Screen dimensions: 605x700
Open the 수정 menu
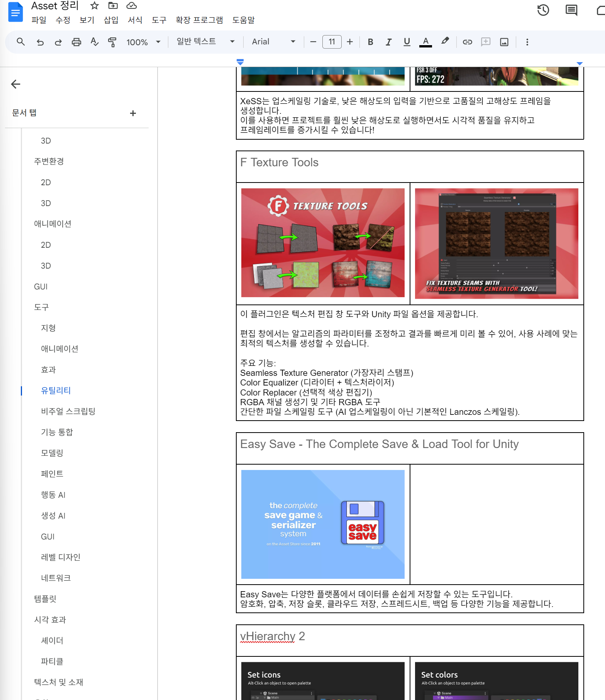pos(63,20)
